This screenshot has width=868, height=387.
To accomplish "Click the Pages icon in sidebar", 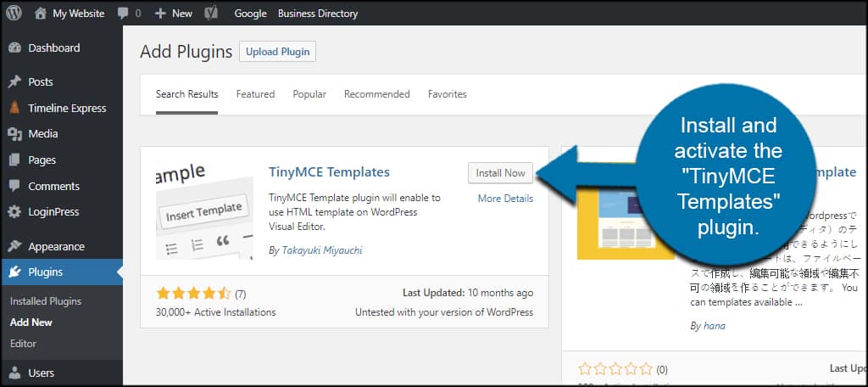I will click(x=15, y=160).
